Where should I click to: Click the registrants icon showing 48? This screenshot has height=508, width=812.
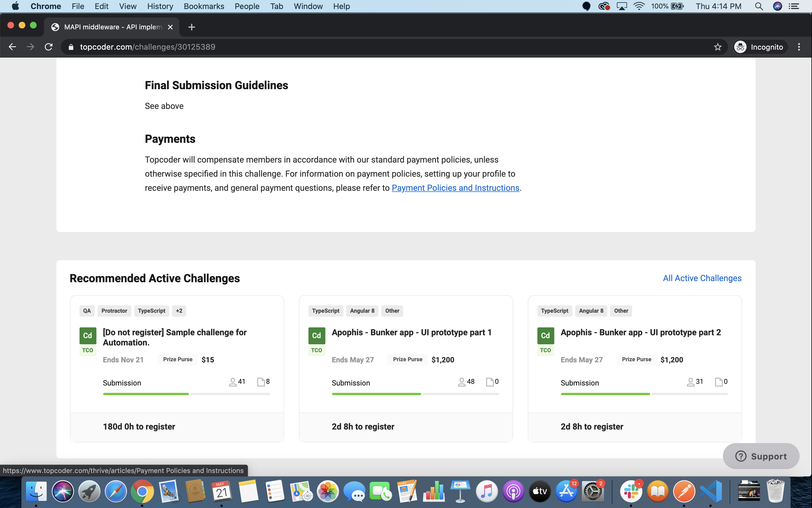461,382
